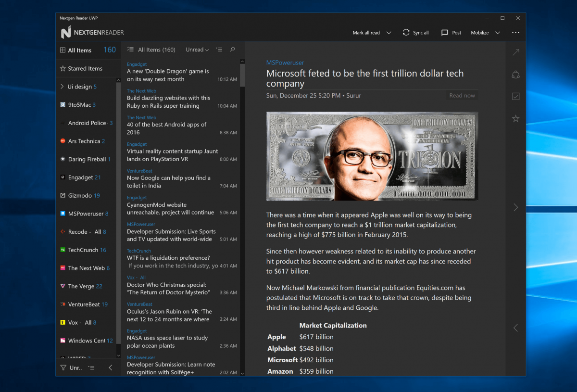The height and width of the screenshot is (392, 577).
Task: Select the Windows Central feed
Action: 86,341
